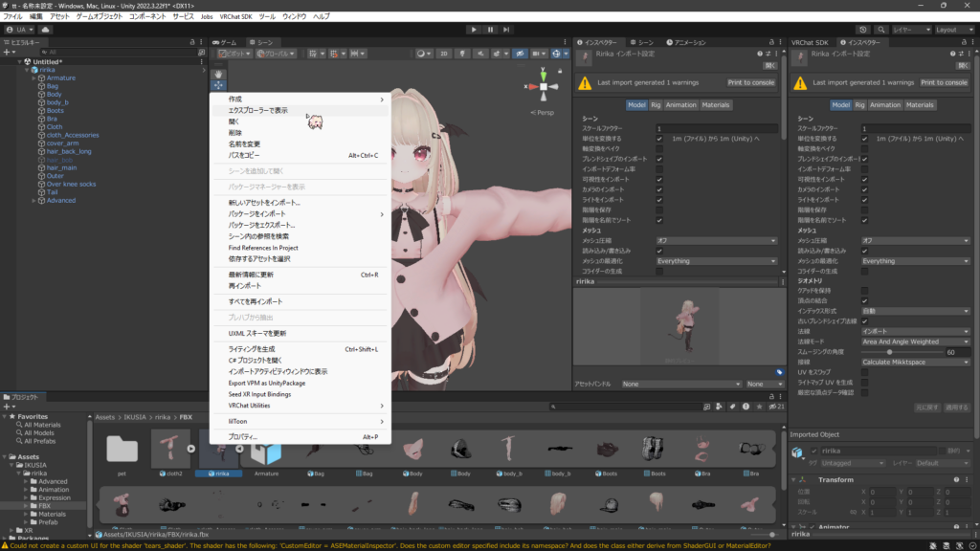This screenshot has height=551, width=980.
Task: Open the VRChat SDK menu in menu bar
Action: pos(235,16)
